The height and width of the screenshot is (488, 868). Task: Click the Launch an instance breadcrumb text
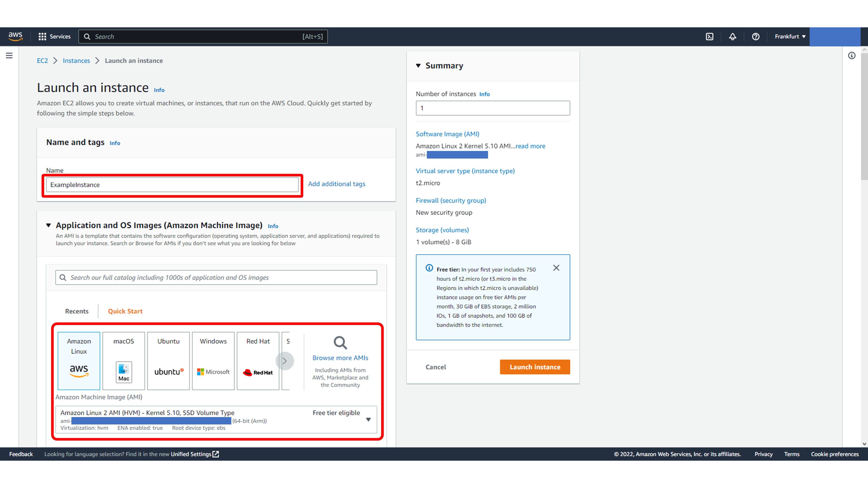[x=134, y=61]
